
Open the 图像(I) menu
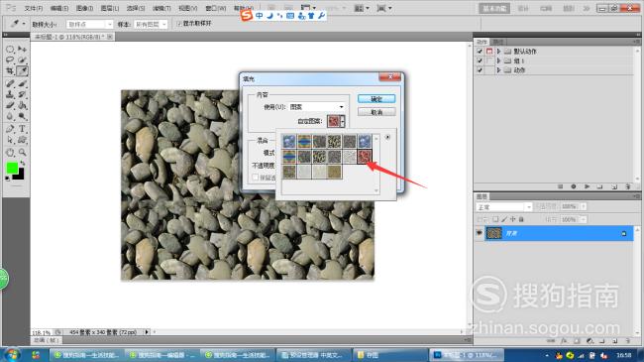pos(84,8)
